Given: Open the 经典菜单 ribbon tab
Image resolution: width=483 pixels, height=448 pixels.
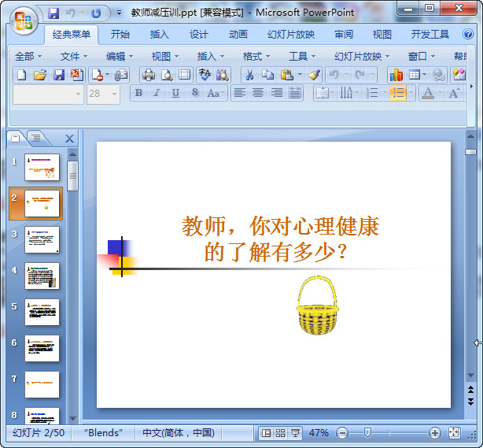Looking at the screenshot, I should [x=71, y=34].
